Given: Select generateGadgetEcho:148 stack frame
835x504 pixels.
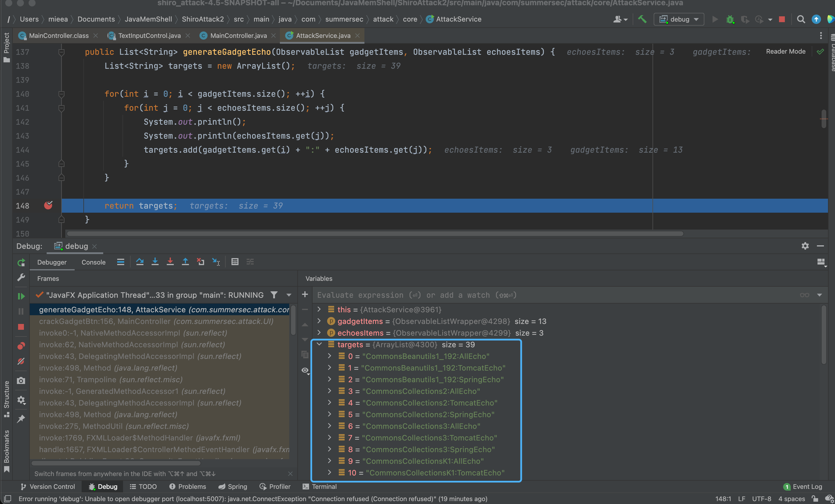Looking at the screenshot, I should coord(159,310).
